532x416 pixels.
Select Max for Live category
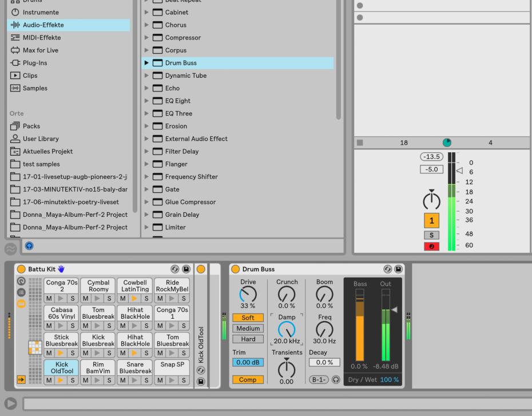[x=40, y=50]
